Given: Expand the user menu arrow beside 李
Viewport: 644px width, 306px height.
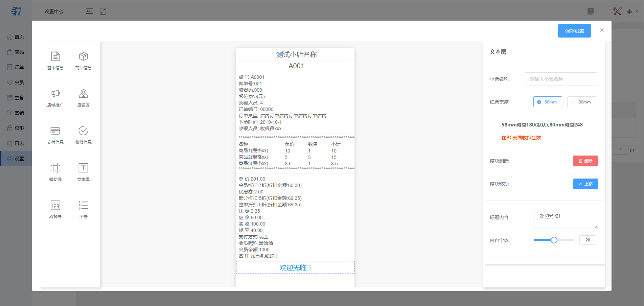Looking at the screenshot, I should coord(637,11).
